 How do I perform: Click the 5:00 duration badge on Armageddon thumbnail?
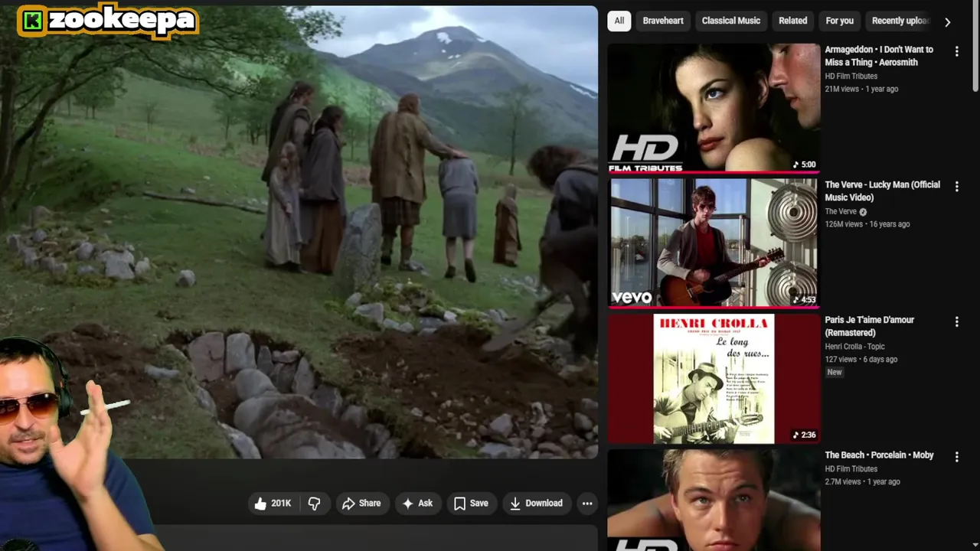[804, 165]
